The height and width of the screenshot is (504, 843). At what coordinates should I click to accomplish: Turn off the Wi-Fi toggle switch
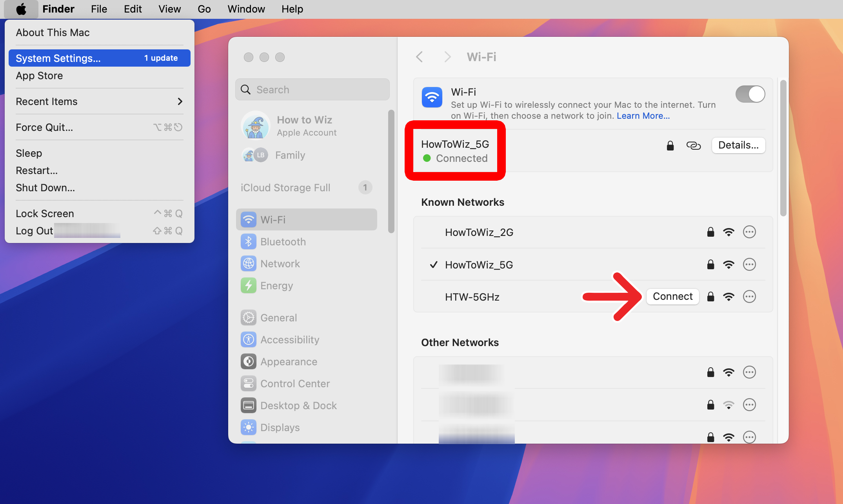coord(750,94)
